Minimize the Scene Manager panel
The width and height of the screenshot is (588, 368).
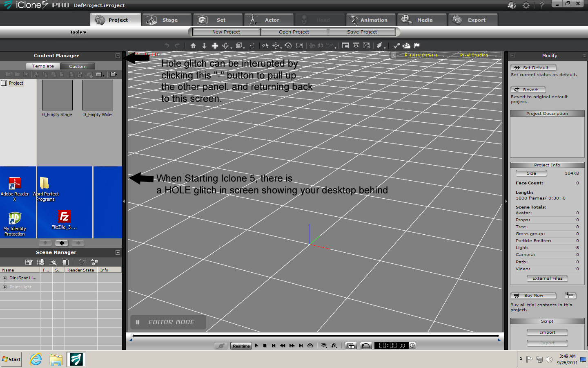pyautogui.click(x=118, y=252)
